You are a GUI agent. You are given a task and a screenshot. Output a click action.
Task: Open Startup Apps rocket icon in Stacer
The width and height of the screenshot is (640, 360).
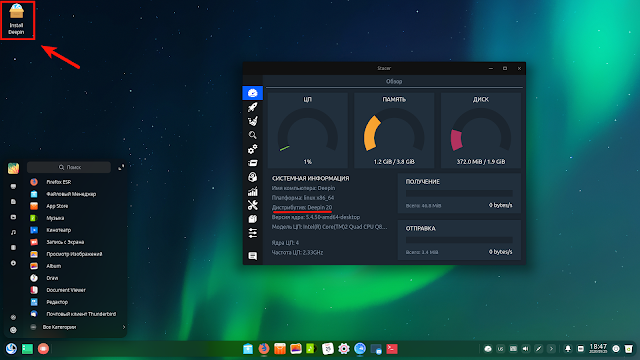coord(253,107)
